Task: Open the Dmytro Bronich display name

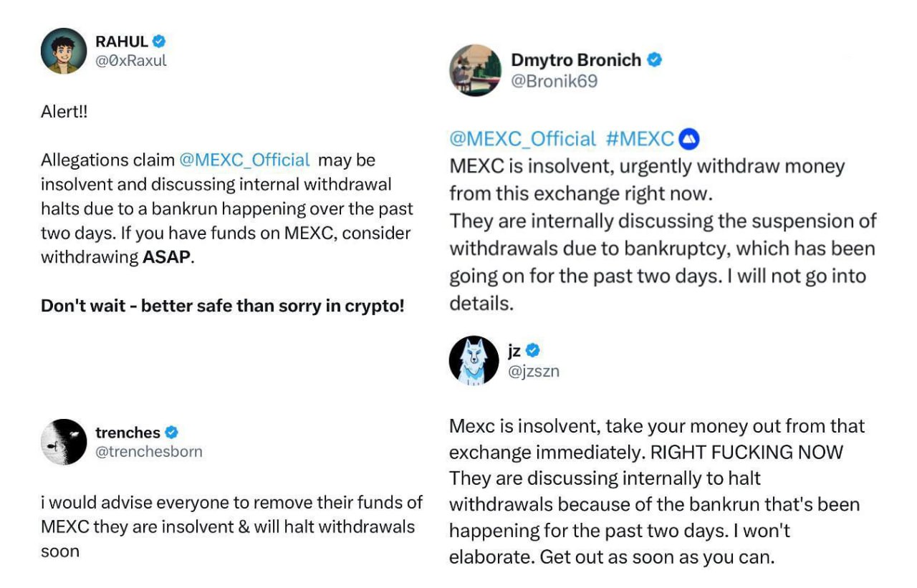Action: [575, 60]
